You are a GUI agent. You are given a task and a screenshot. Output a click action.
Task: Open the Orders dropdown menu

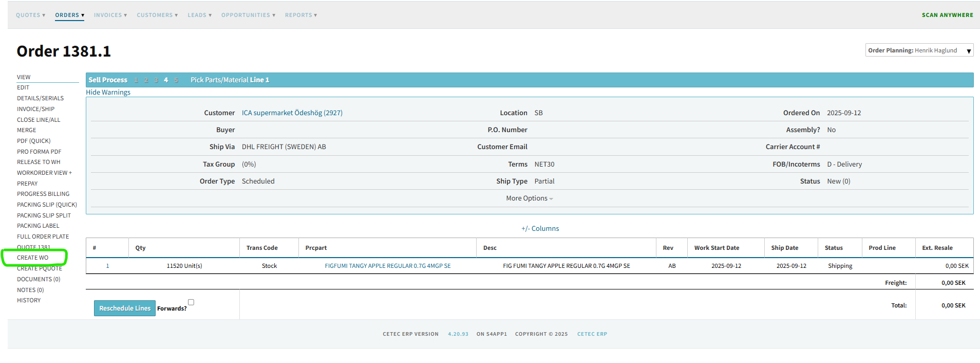click(69, 15)
